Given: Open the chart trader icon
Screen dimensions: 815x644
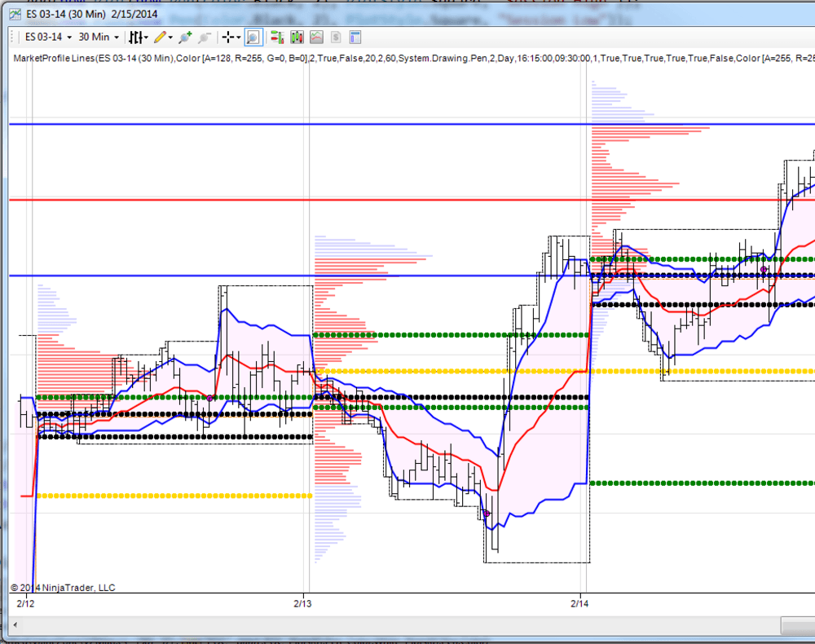Looking at the screenshot, I should [x=277, y=37].
